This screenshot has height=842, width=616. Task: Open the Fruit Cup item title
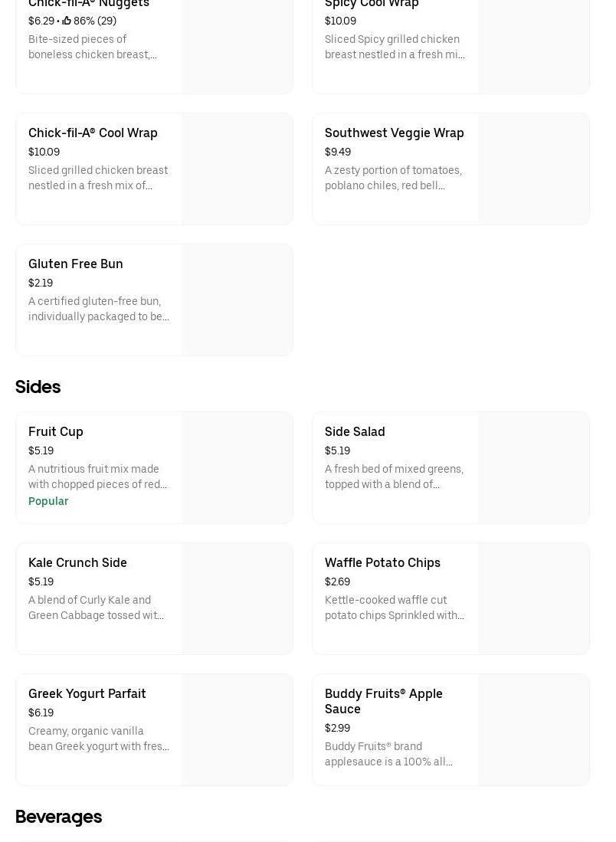tap(56, 431)
